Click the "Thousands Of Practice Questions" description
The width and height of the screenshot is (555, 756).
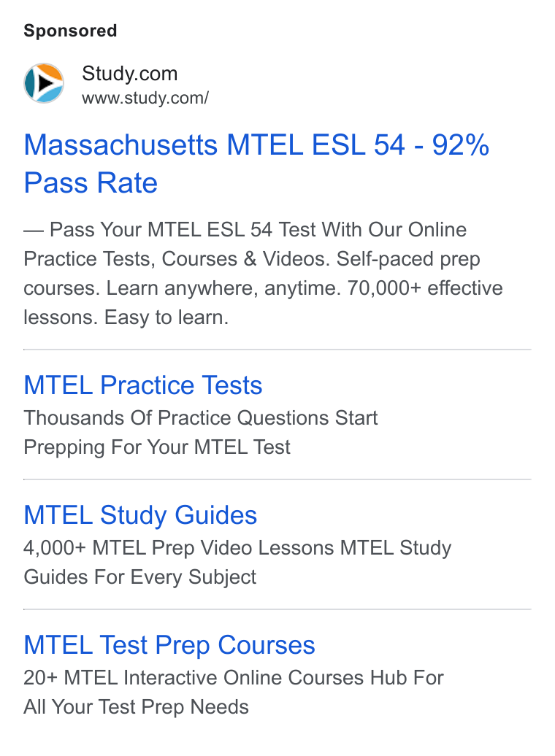[176, 417]
